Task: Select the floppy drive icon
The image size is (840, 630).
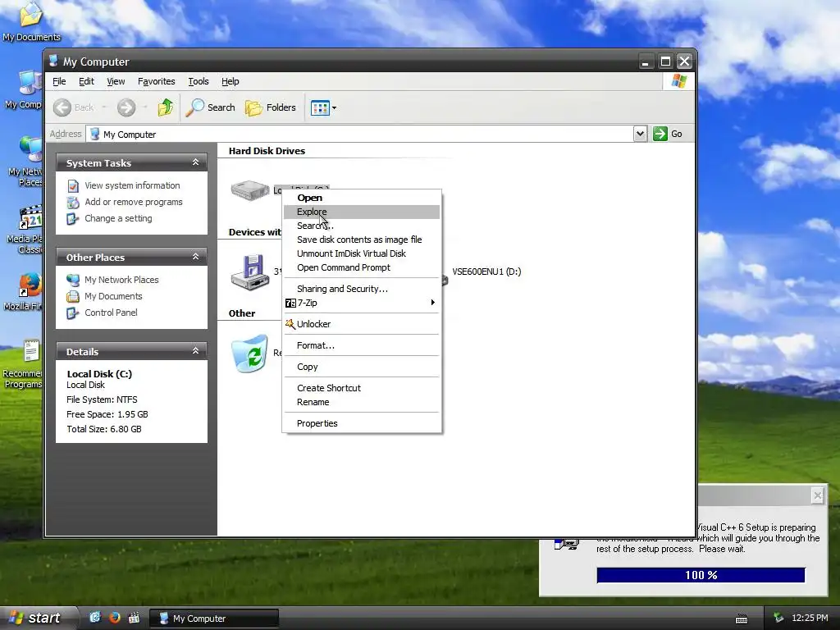Action: point(249,272)
